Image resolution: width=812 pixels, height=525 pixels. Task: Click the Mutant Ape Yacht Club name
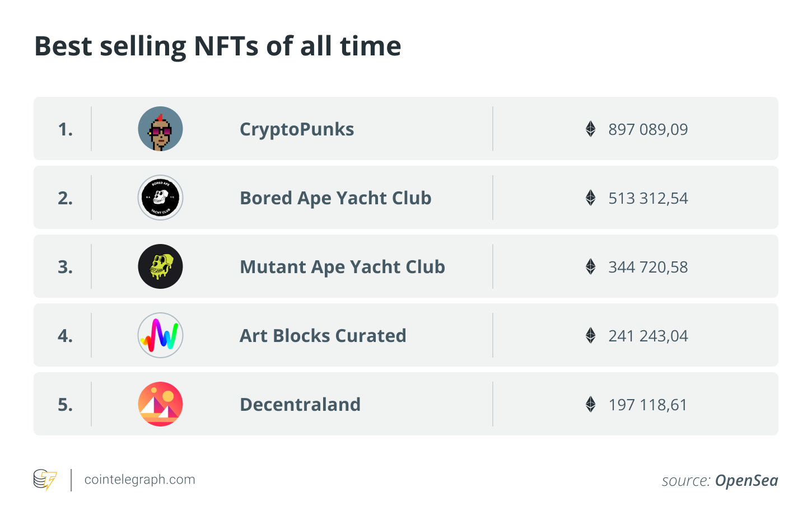point(342,267)
